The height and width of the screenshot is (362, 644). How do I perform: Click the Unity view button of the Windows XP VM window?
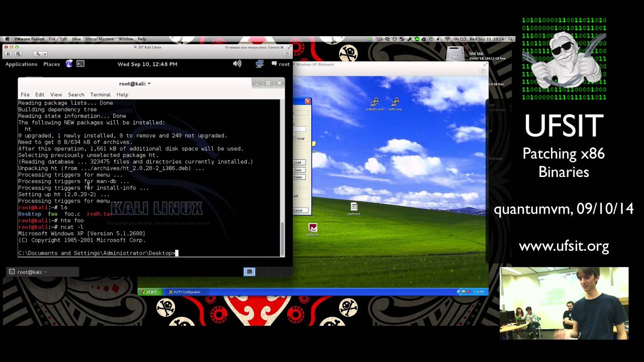pos(482,71)
